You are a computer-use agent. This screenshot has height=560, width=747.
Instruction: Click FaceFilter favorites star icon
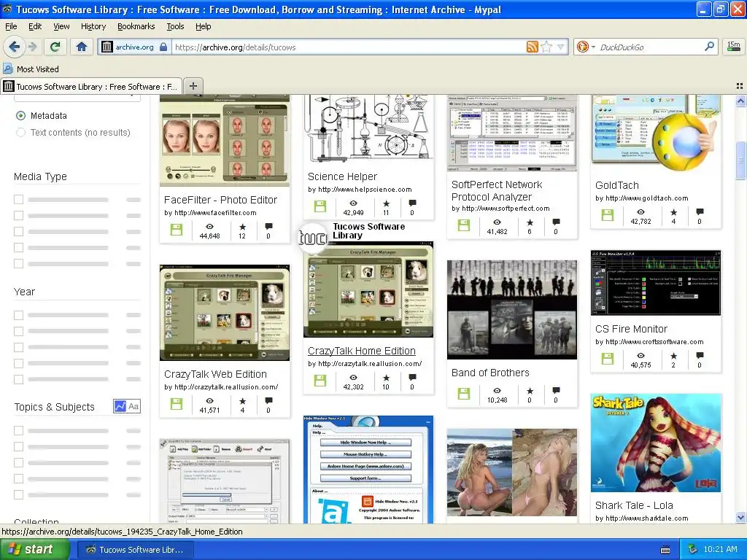click(x=242, y=227)
